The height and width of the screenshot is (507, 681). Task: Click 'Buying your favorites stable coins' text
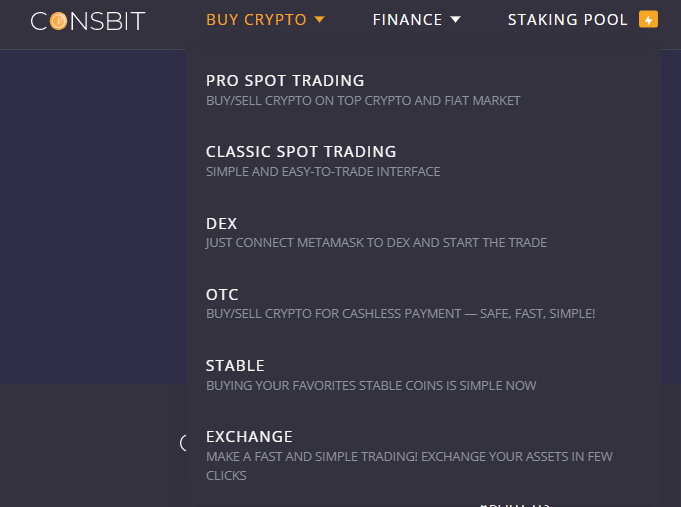pyautogui.click(x=371, y=385)
